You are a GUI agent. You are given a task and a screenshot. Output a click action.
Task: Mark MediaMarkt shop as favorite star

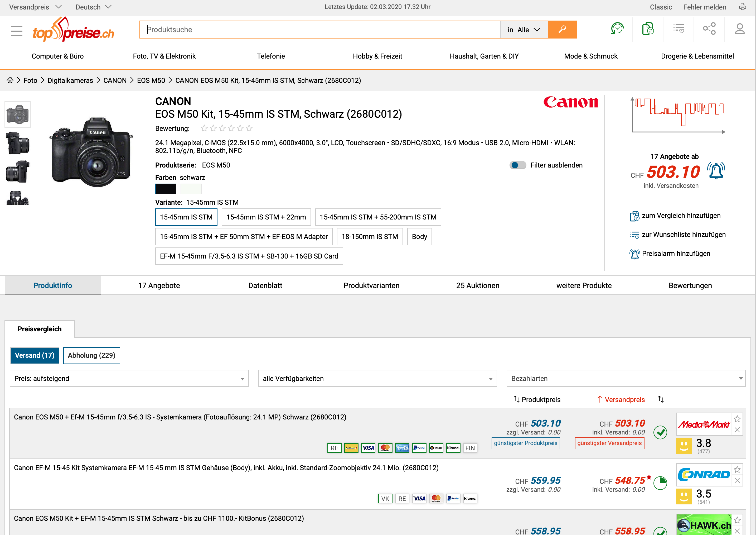pos(737,419)
